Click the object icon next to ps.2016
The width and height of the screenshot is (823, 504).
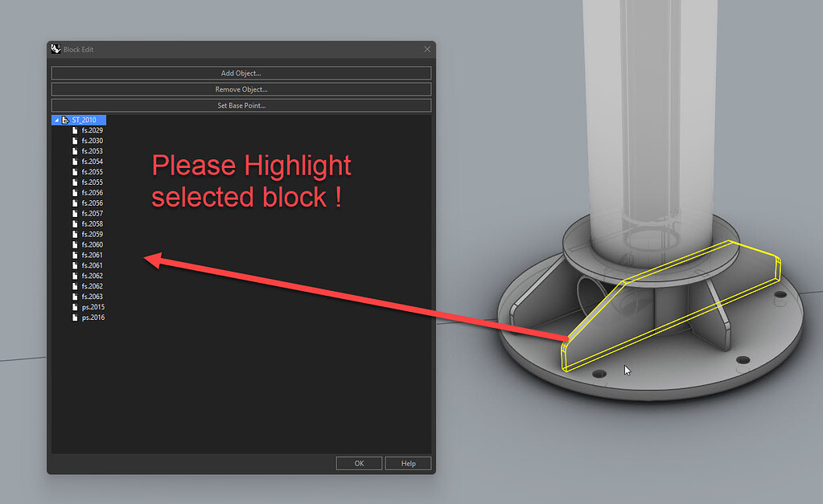coord(76,317)
